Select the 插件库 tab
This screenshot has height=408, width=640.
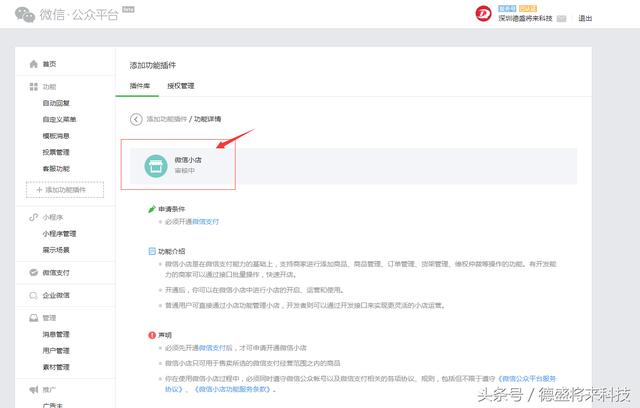(140, 86)
